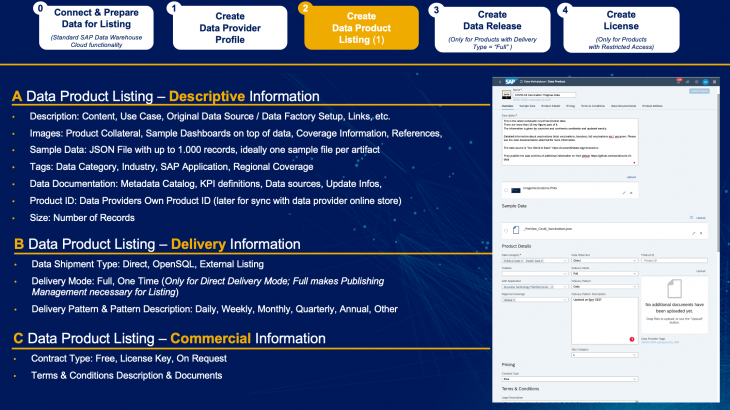
Task: Switch to the Sample Data tab
Action: click(527, 106)
